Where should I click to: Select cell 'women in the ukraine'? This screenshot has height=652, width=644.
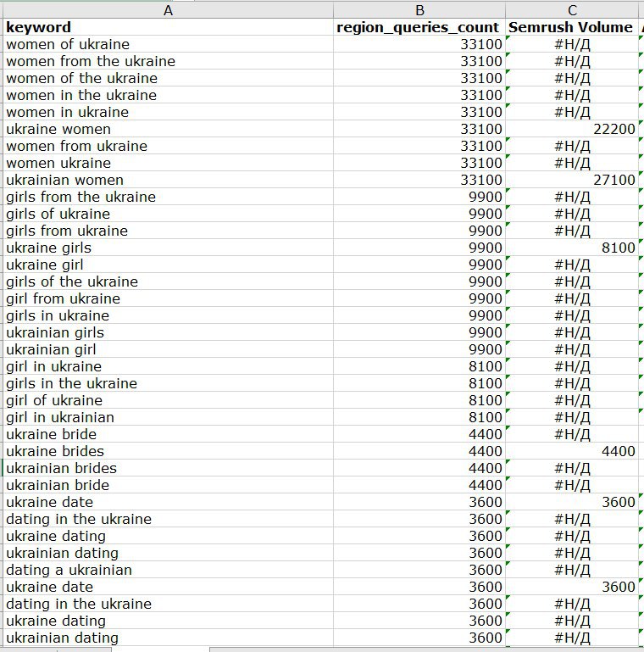[168, 95]
